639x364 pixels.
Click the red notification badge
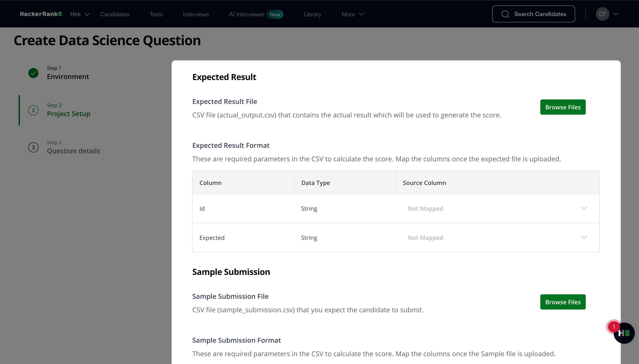click(613, 326)
